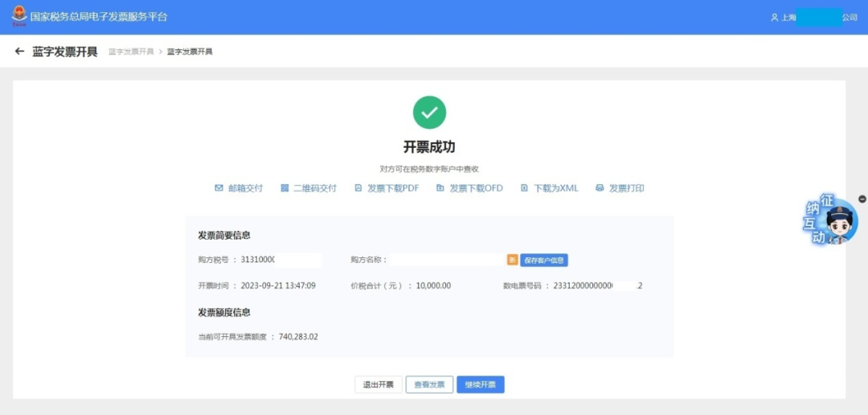
Task: Click the user account icon at top right
Action: 774,18
